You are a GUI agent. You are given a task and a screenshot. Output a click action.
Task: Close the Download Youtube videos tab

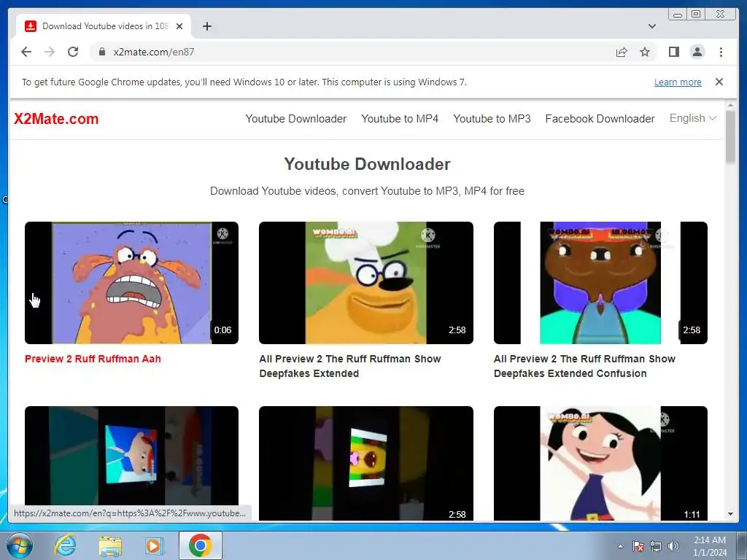[179, 26]
